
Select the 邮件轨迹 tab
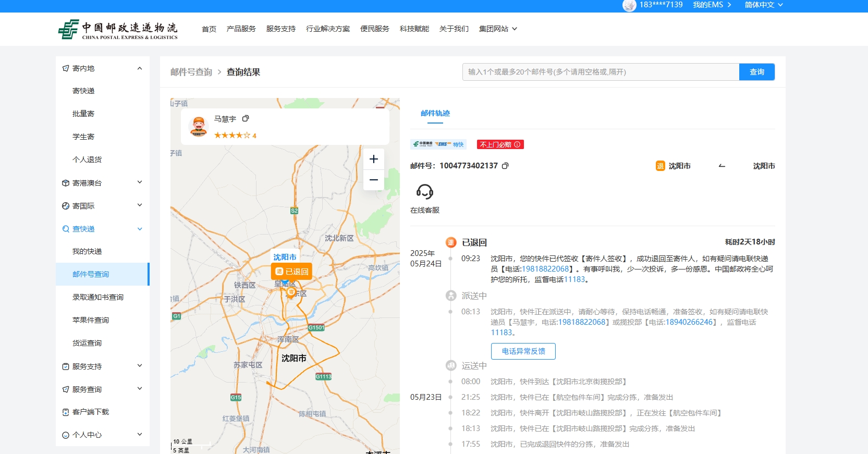[435, 114]
